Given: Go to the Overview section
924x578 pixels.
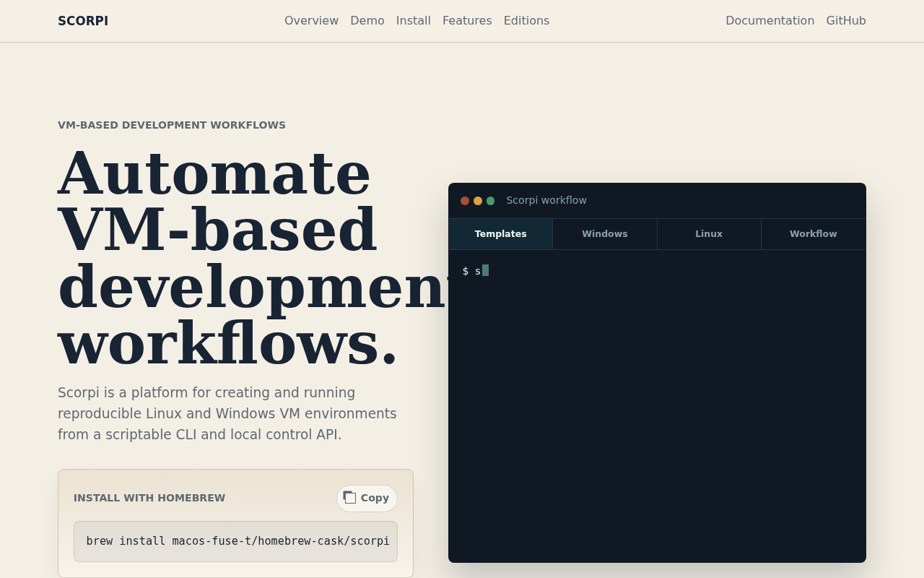Looking at the screenshot, I should click(x=311, y=21).
